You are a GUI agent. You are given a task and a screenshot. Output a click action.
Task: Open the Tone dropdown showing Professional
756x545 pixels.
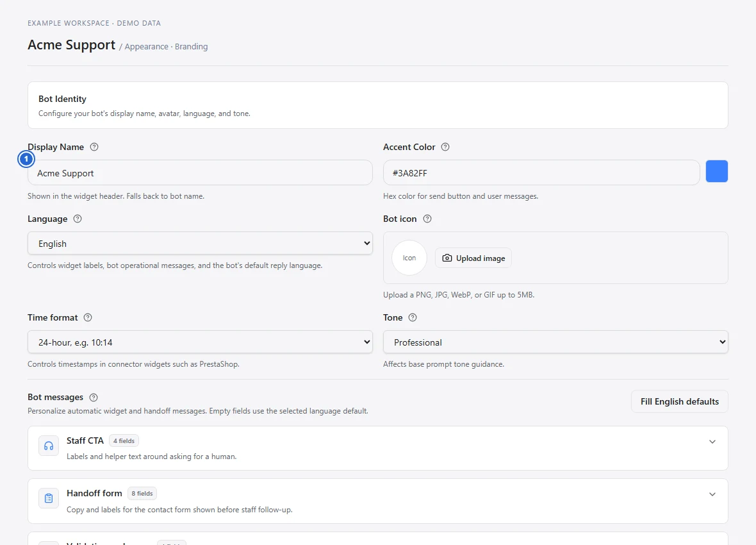coord(555,342)
